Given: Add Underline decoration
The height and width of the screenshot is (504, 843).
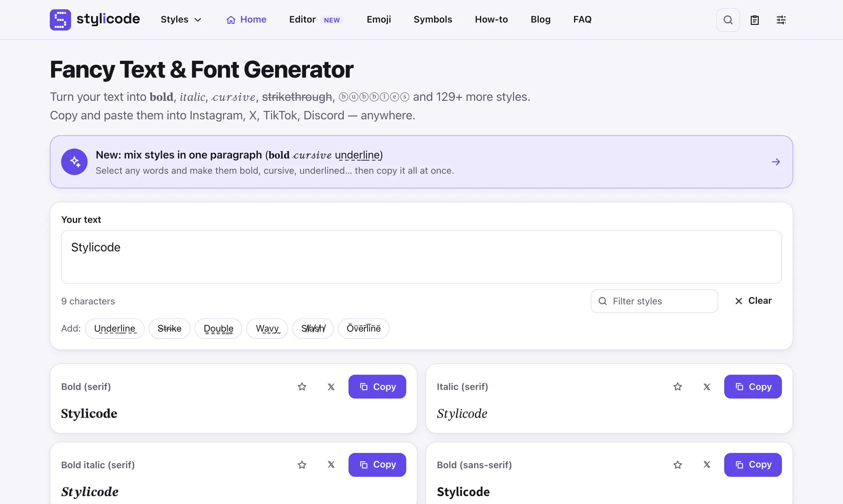Looking at the screenshot, I should point(115,328).
